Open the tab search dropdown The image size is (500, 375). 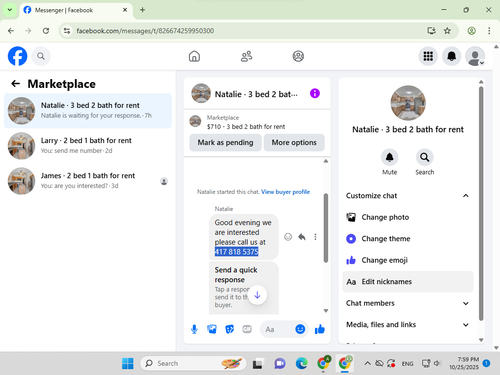(10, 10)
